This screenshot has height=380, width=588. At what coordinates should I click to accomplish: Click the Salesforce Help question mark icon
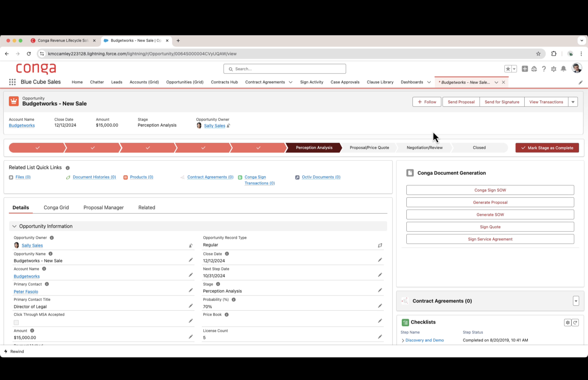tap(544, 69)
